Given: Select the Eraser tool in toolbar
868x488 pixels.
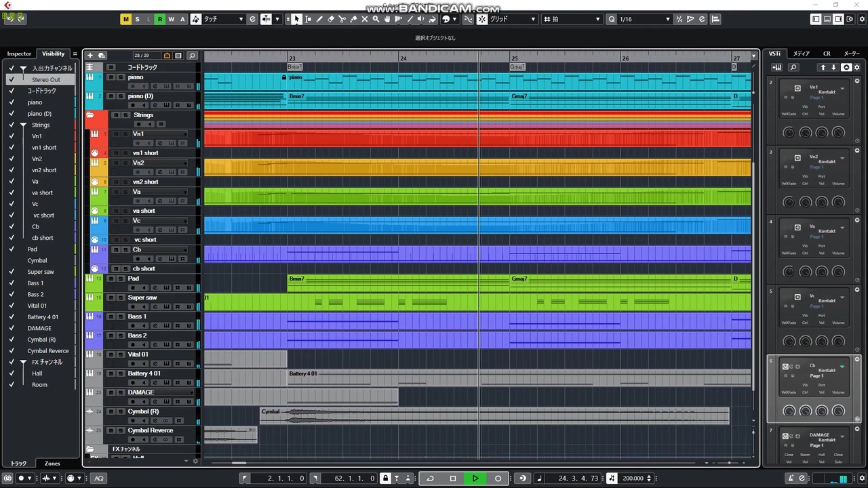Looking at the screenshot, I should pos(331,19).
